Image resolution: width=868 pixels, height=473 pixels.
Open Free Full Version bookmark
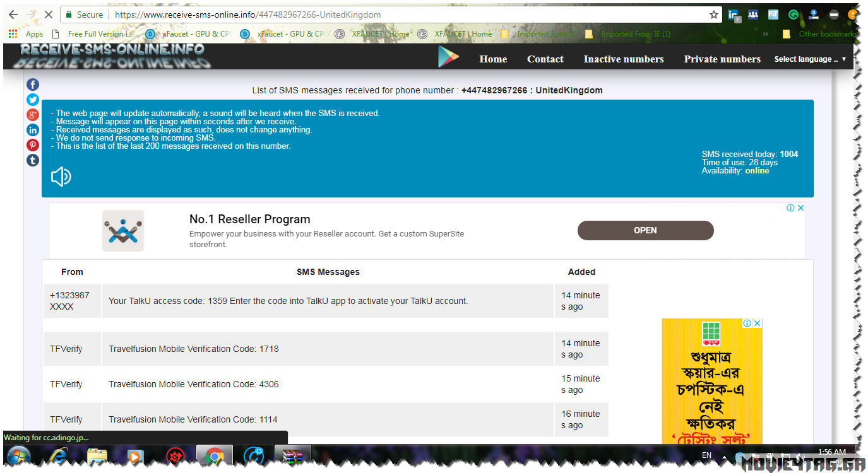click(95, 34)
